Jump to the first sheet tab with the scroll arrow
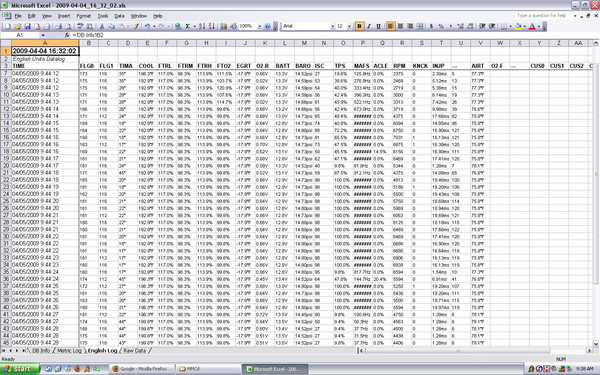The width and height of the screenshot is (600, 375). click(3, 351)
